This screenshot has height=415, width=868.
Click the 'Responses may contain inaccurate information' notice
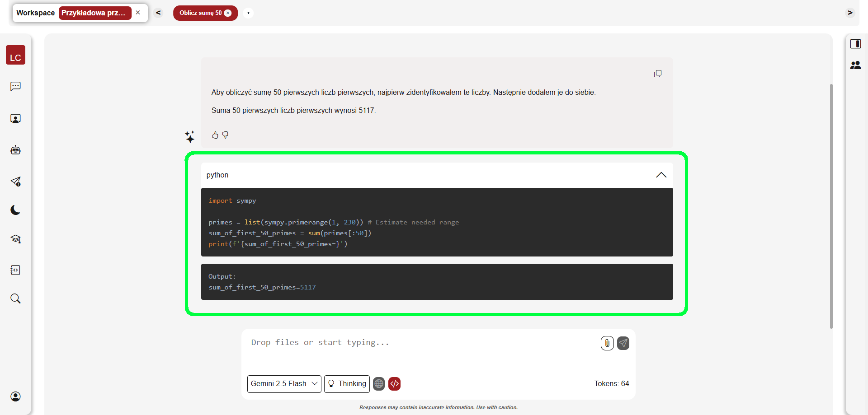(439, 407)
